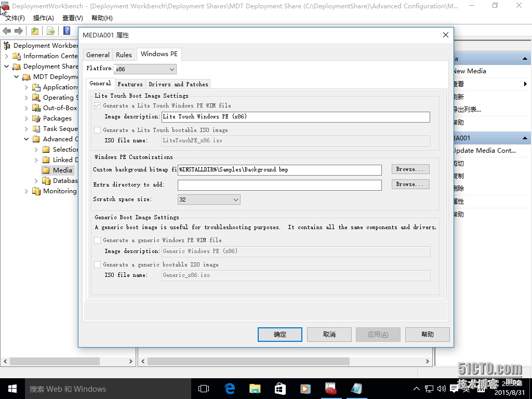This screenshot has height=399, width=532.
Task: Open the 文件(F) menu
Action: pyautogui.click(x=15, y=18)
